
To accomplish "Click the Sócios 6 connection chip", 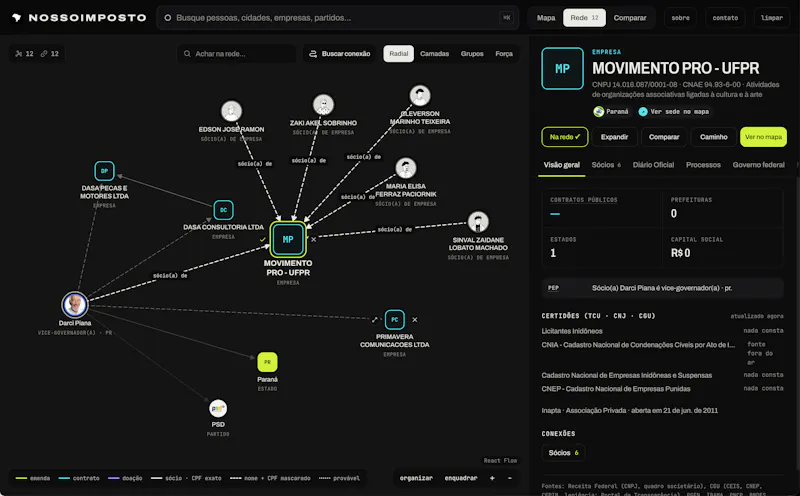I will tap(563, 453).
